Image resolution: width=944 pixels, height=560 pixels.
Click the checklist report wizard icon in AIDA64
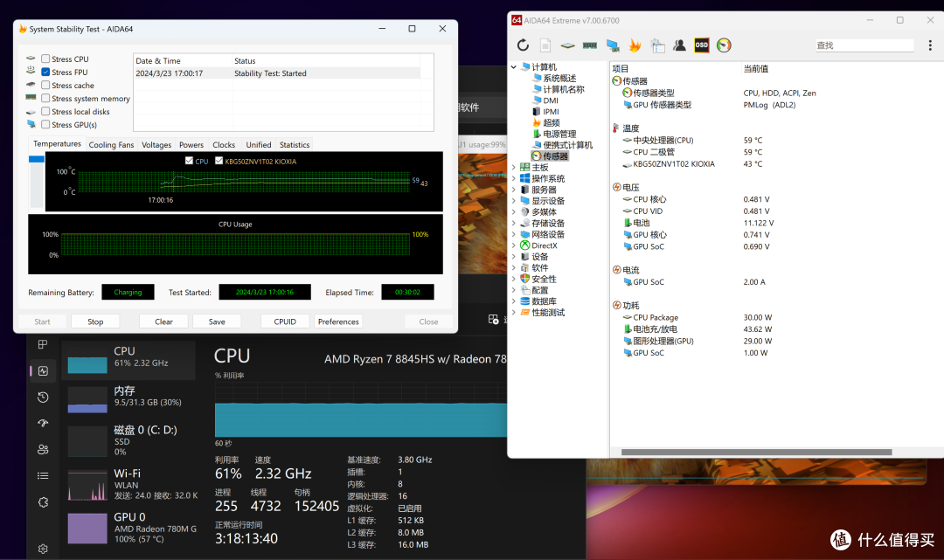point(657,45)
